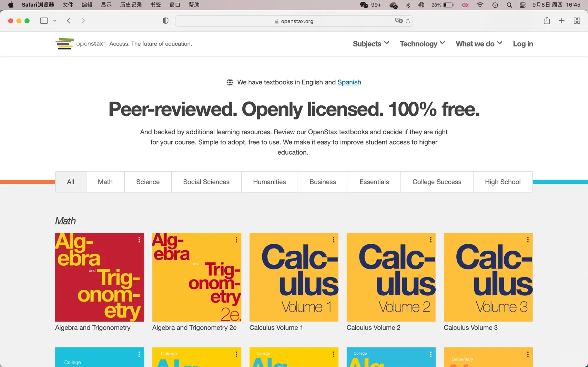Open Spotlight search icon

pos(509,5)
